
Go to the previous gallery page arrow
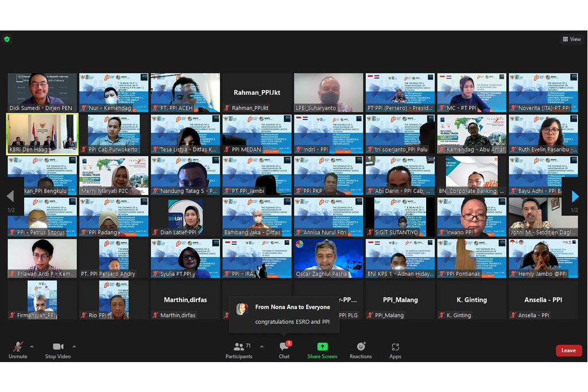10,196
